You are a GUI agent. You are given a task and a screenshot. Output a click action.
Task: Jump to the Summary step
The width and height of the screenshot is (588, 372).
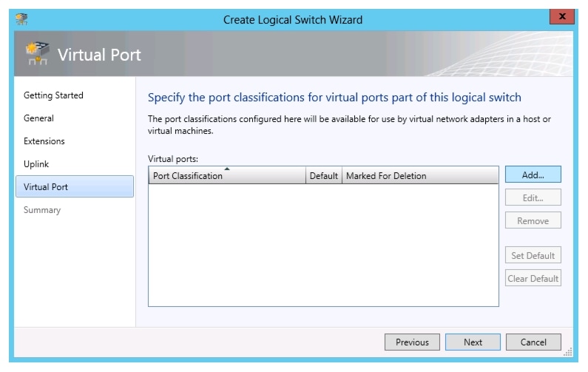click(42, 210)
